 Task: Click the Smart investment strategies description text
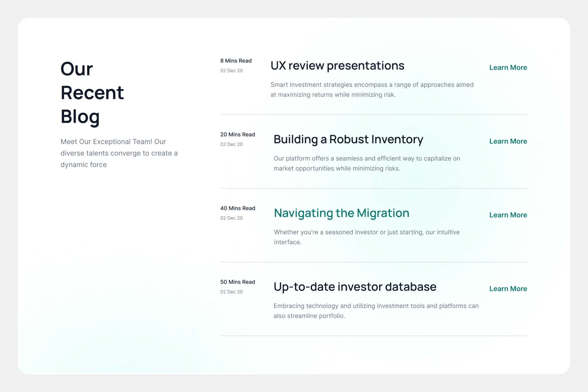[372, 90]
